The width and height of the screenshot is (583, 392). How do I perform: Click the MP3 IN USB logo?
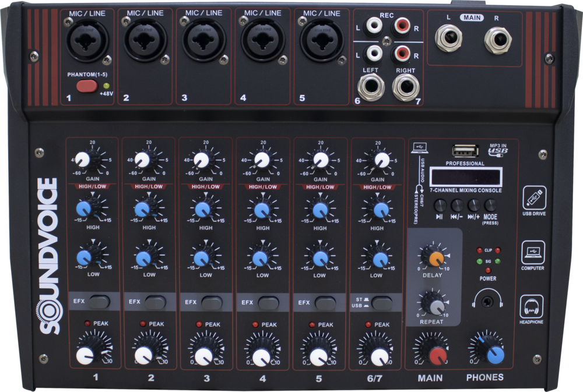[x=498, y=150]
